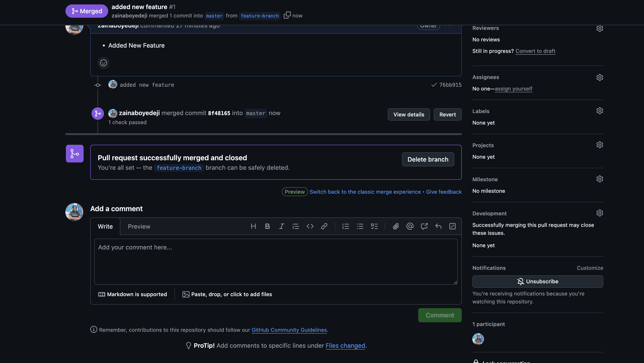This screenshot has height=363, width=644.
Task: Insert a code snippet with code icon
Action: 310,226
